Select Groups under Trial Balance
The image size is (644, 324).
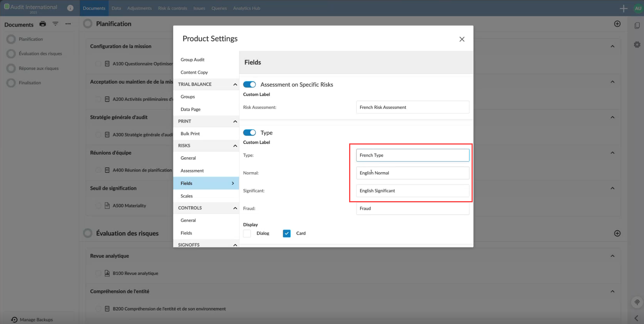206,97
